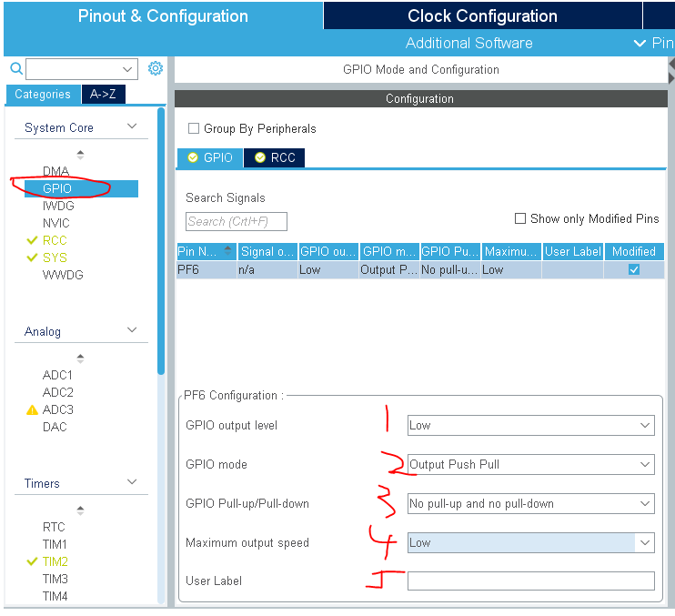
Task: Open Additional Software menu
Action: pos(468,43)
